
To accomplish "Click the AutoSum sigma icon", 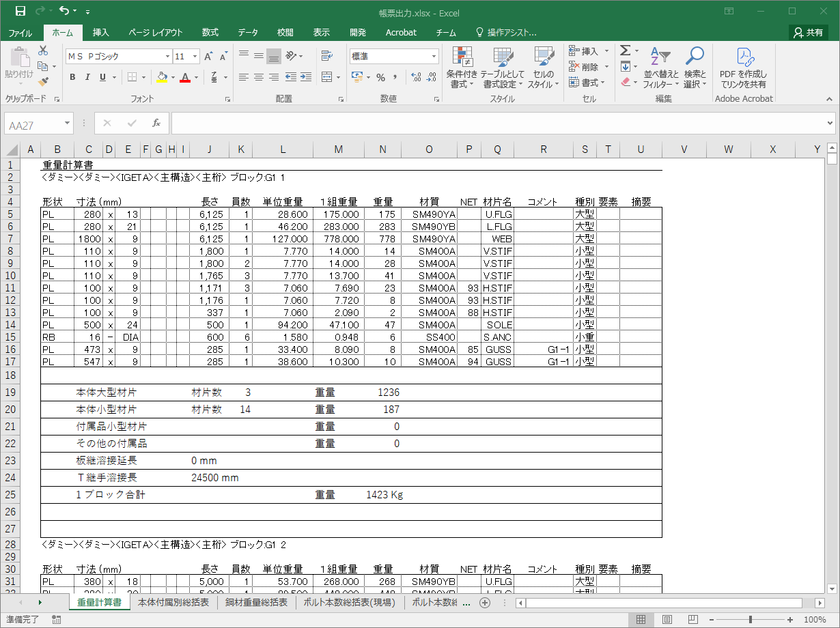I will (625, 51).
